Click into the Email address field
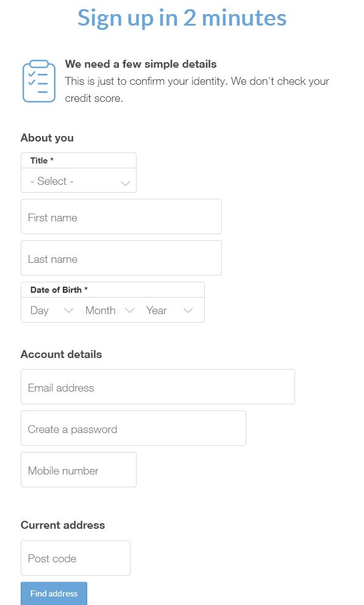 point(158,387)
